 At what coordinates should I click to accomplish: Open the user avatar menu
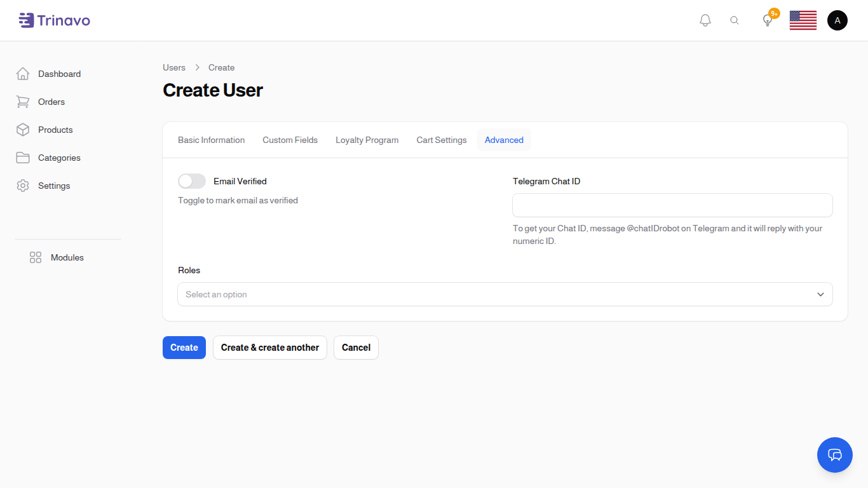click(837, 20)
